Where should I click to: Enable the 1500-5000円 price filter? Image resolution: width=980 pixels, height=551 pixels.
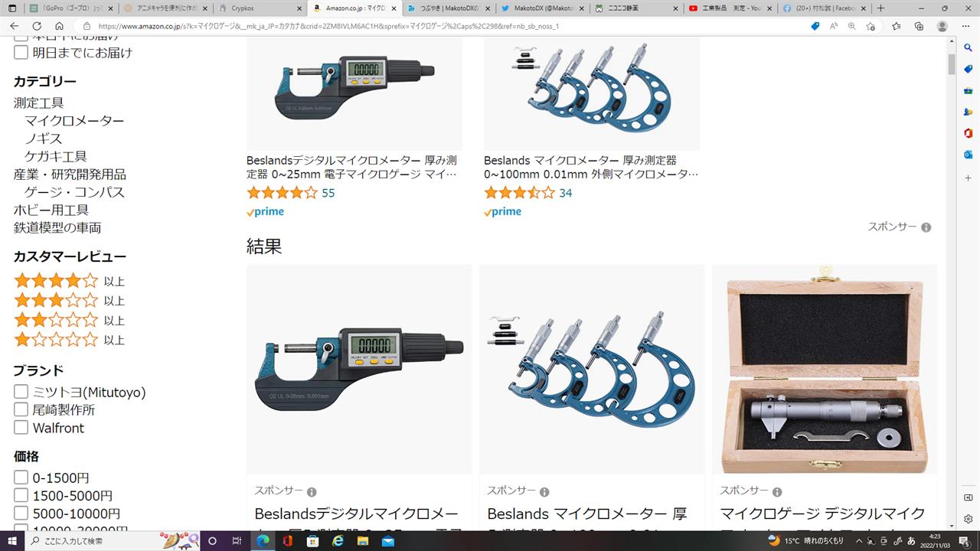21,495
